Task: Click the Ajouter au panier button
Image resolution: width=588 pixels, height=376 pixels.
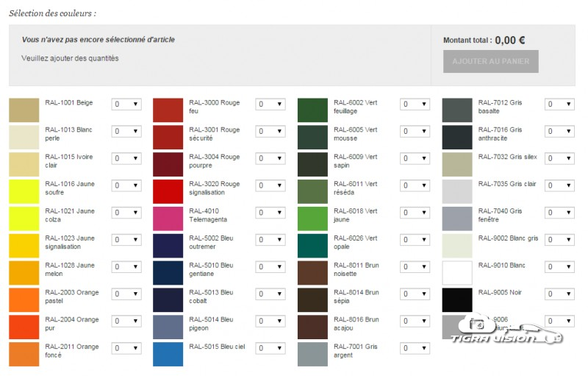Action: [x=490, y=62]
